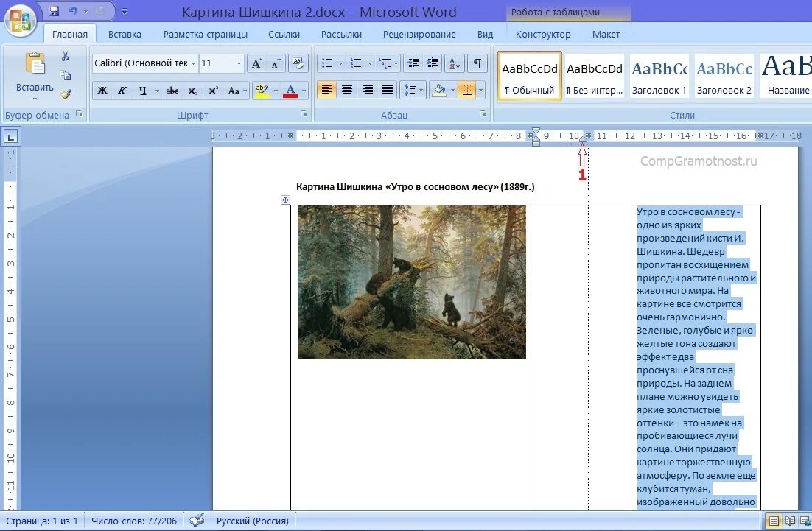Switch to Рецензирование tab

click(x=419, y=34)
